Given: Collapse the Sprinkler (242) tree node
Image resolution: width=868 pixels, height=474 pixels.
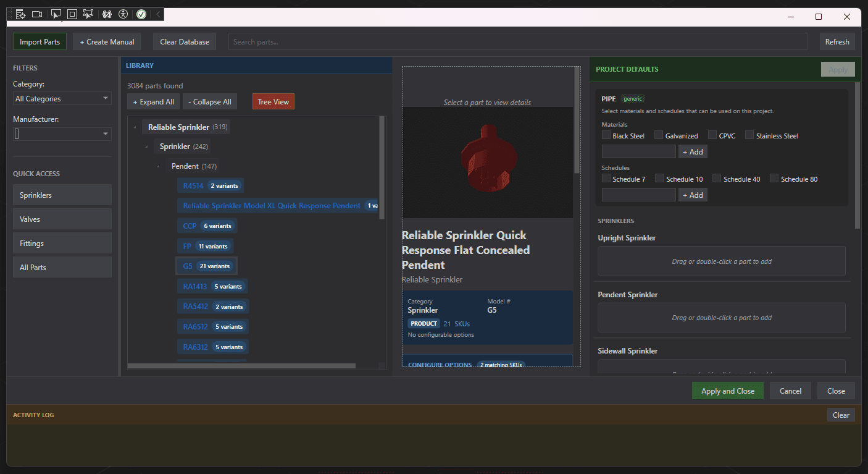Looking at the screenshot, I should tap(146, 147).
